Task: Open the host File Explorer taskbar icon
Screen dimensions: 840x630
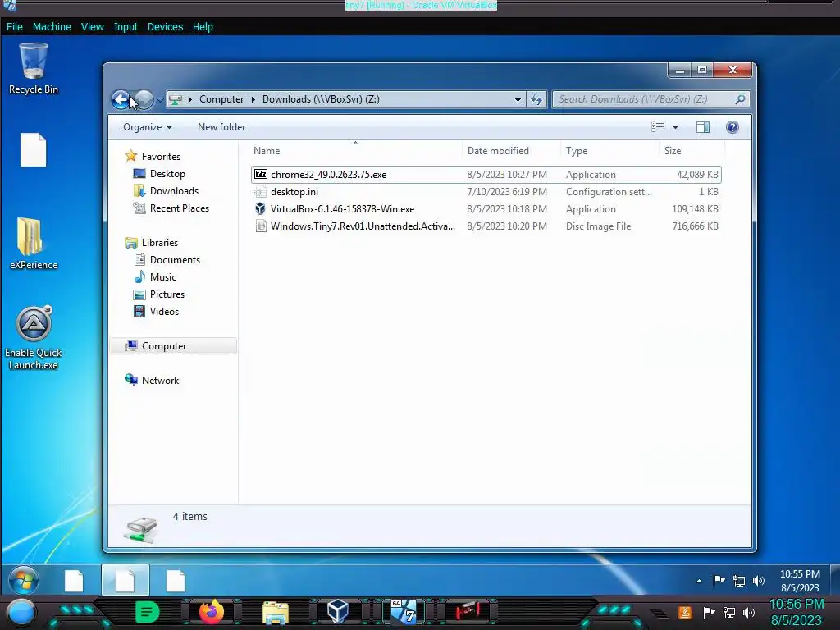Action: (276, 612)
